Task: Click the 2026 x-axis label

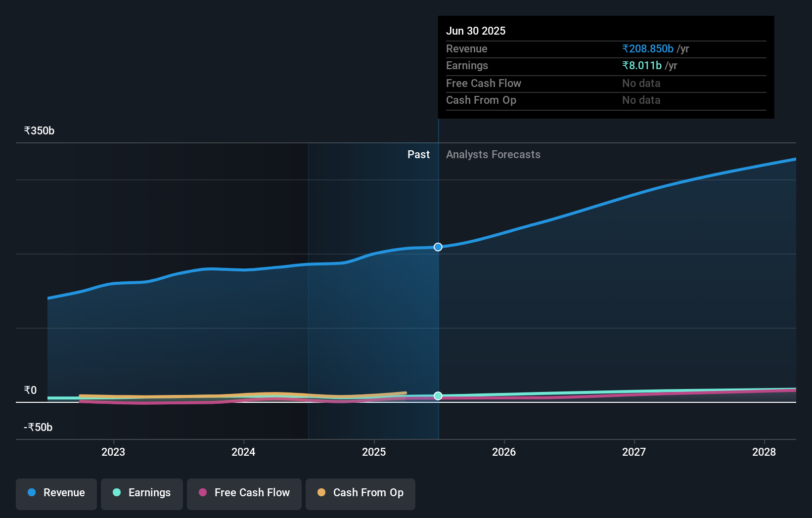Action: (504, 452)
